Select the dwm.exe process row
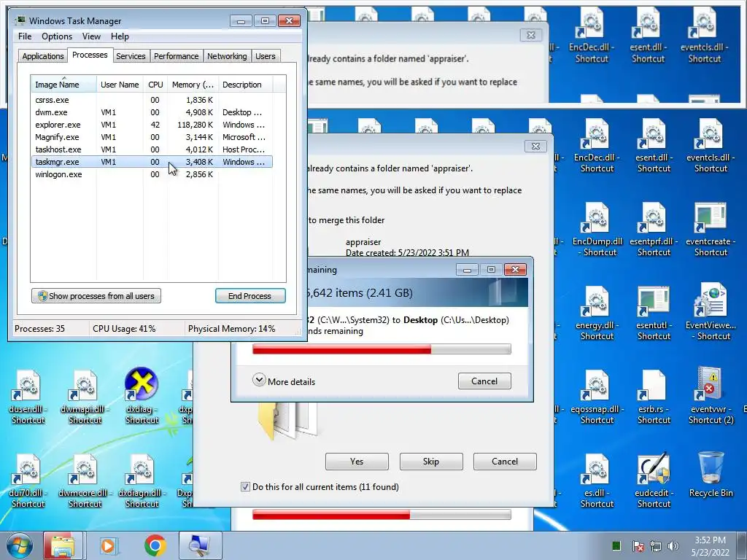 click(152, 112)
